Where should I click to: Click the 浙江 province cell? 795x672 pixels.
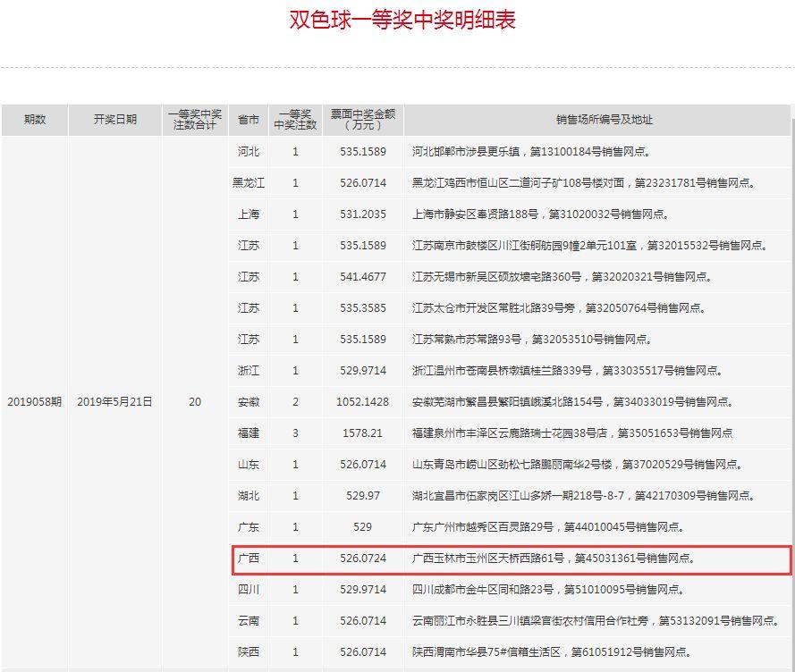click(249, 371)
